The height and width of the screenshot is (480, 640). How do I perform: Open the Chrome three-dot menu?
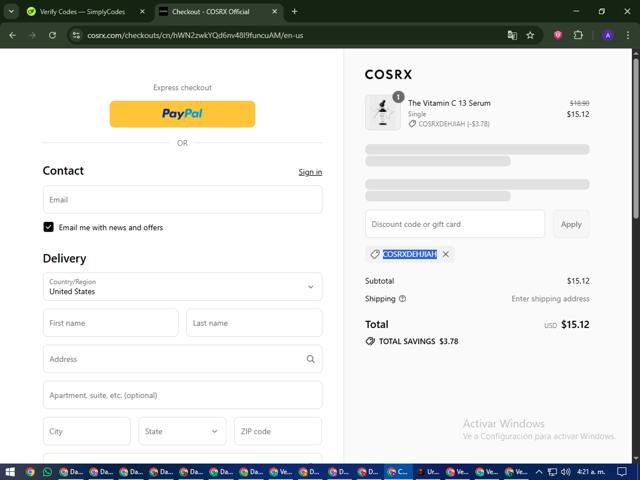(628, 35)
